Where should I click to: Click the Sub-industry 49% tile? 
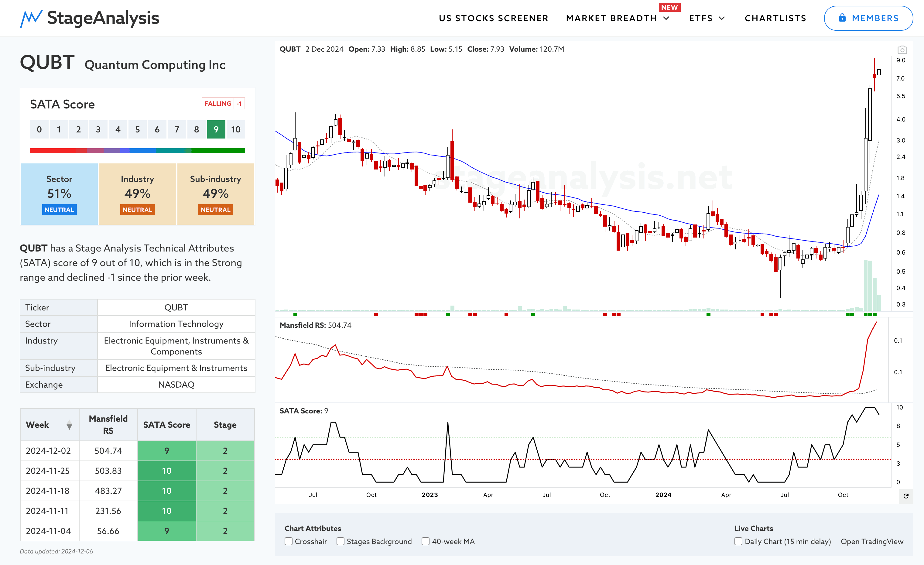(216, 194)
